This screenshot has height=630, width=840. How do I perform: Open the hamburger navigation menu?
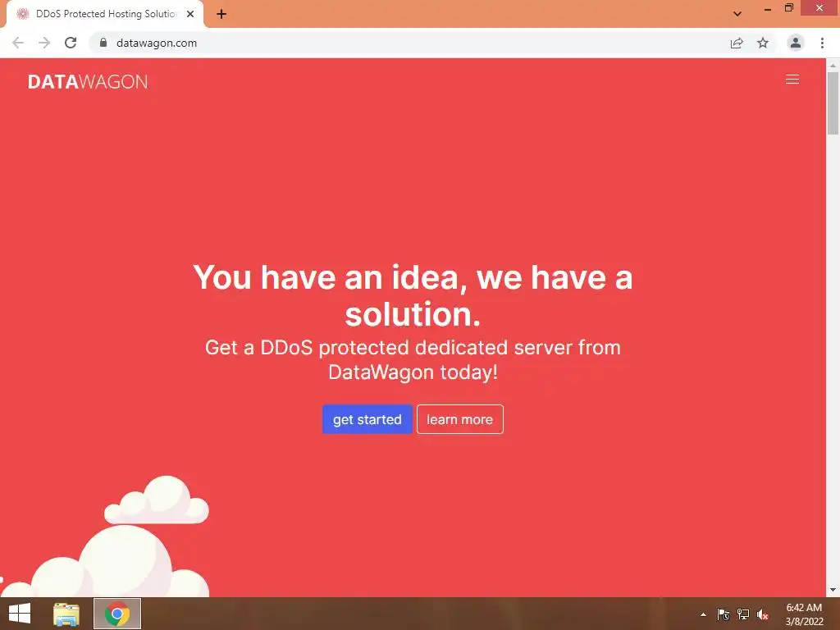point(792,80)
